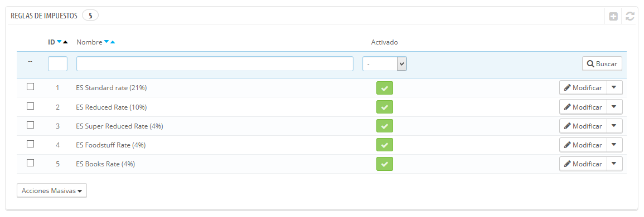Expand Acciones Masivas dropdown
Viewport: 644px width, 217px height.
pyautogui.click(x=52, y=191)
